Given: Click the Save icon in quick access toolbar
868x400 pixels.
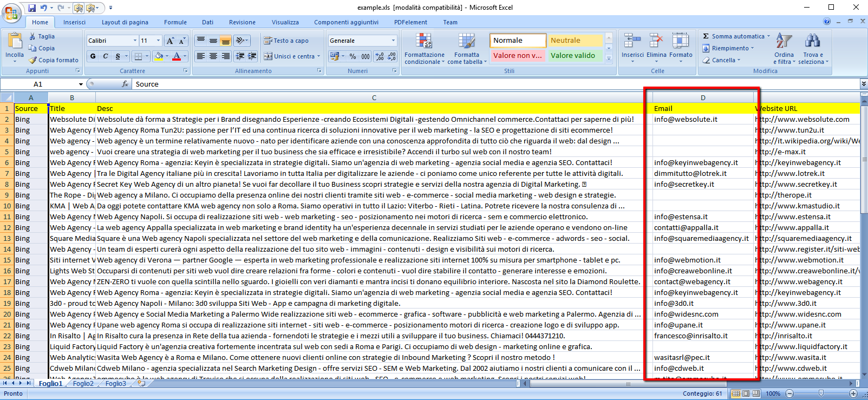Looking at the screenshot, I should point(32,8).
